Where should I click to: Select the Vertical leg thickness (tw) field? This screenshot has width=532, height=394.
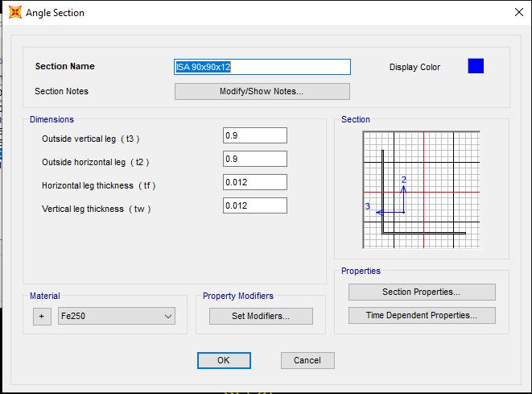coord(254,205)
